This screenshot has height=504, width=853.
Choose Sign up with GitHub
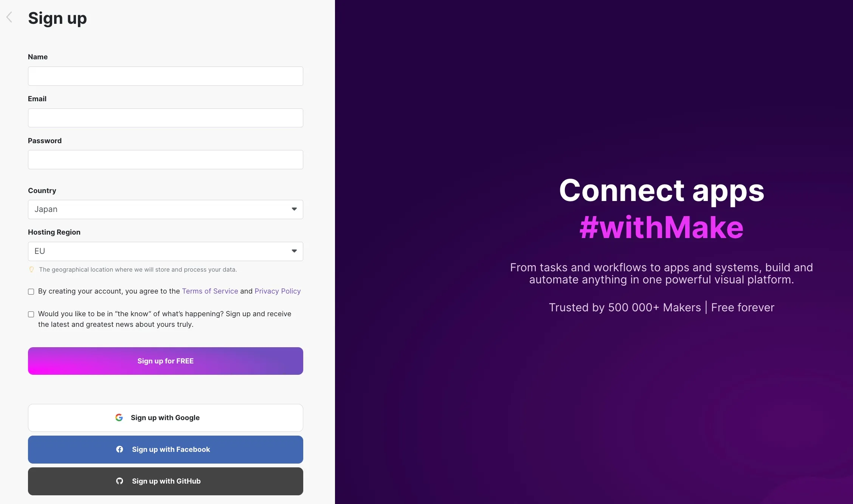165,481
